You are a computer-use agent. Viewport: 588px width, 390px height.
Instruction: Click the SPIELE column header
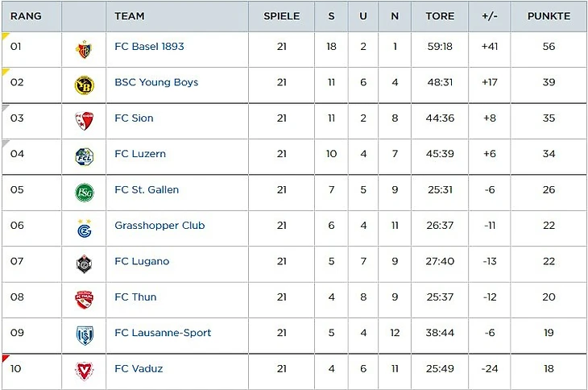coord(281,16)
